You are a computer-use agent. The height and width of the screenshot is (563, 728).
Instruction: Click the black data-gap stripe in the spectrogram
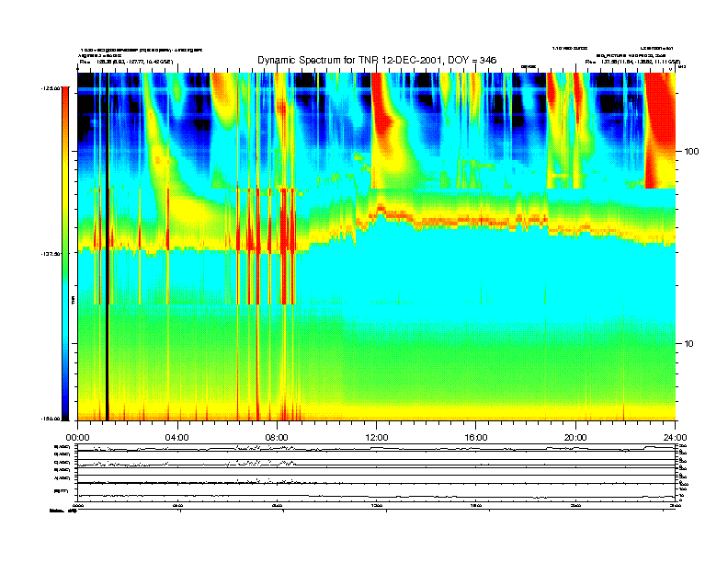pos(108,247)
